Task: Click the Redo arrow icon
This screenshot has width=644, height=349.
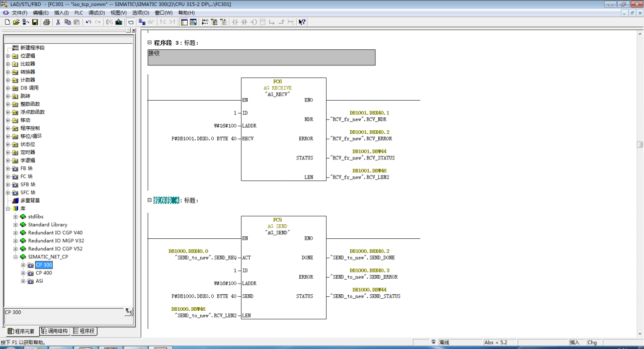Action: (x=98, y=22)
